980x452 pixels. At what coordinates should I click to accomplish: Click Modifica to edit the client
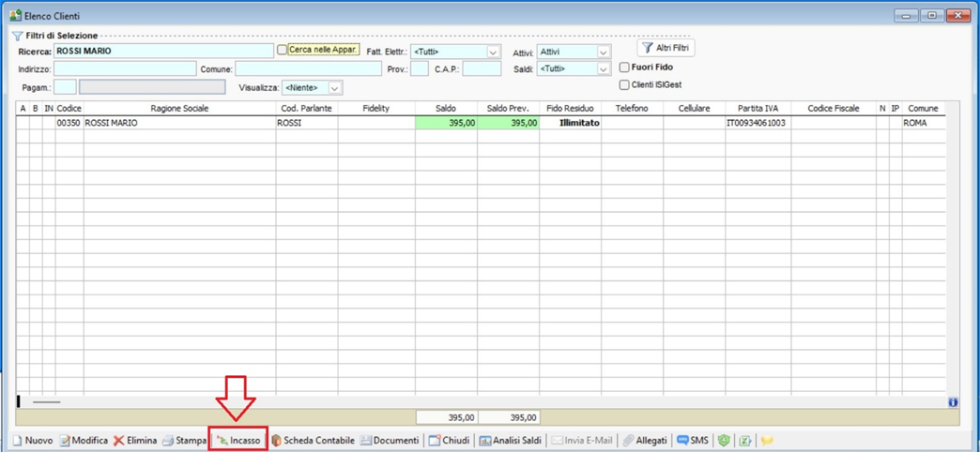pyautogui.click(x=84, y=440)
